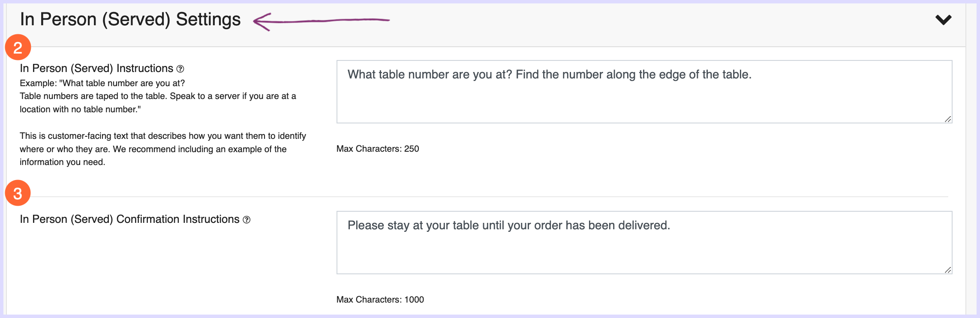Click the 'In Person (Served) Settings' header title

click(130, 20)
